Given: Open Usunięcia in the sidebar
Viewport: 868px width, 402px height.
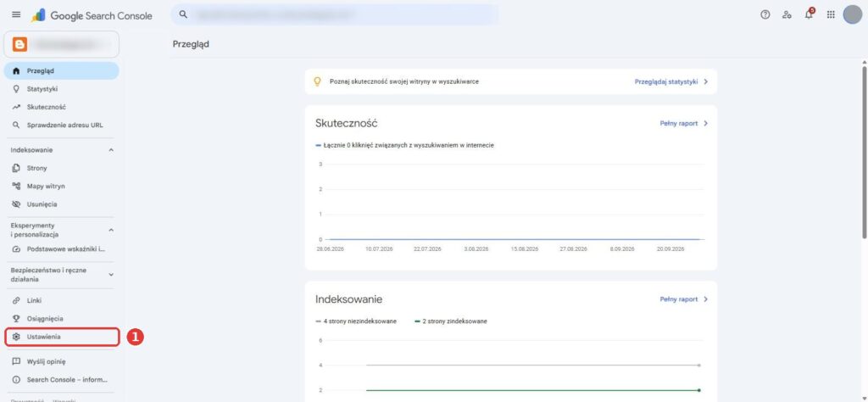Looking at the screenshot, I should click(61, 204).
